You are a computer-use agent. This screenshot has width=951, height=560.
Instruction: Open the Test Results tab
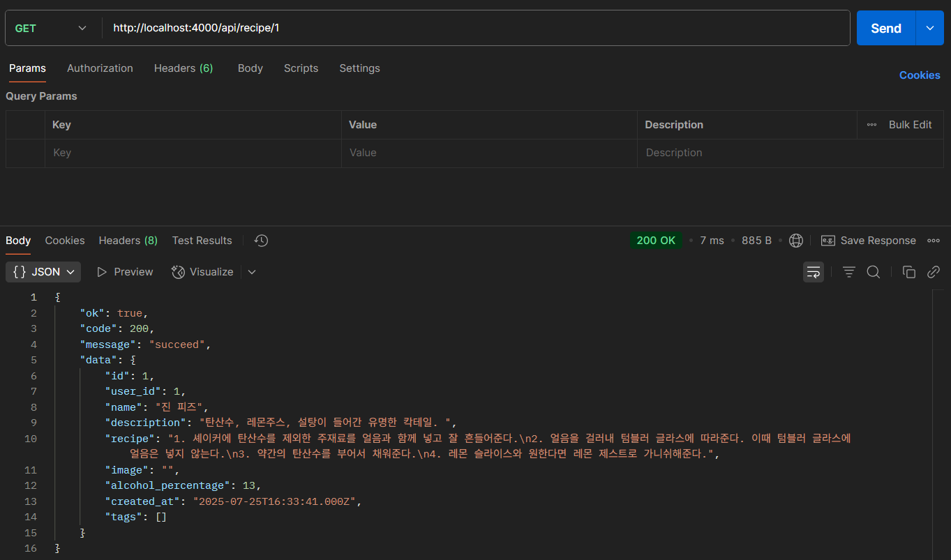(202, 241)
